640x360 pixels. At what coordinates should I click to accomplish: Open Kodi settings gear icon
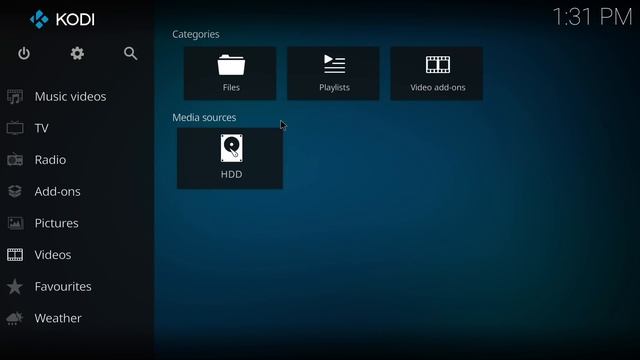(x=77, y=53)
